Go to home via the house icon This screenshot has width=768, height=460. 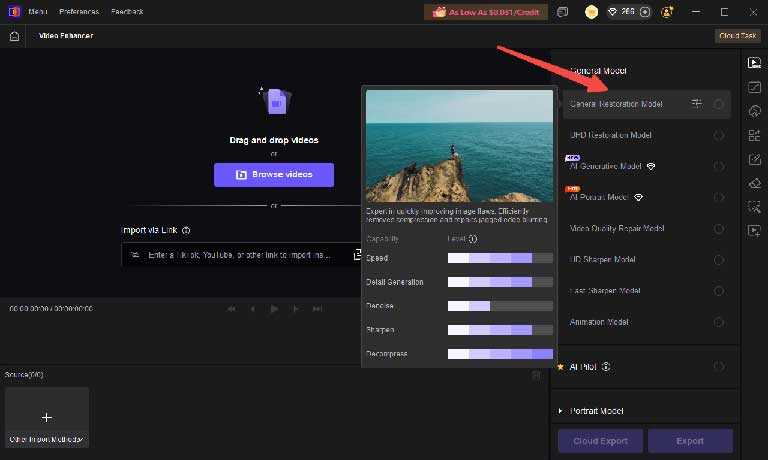coord(14,36)
